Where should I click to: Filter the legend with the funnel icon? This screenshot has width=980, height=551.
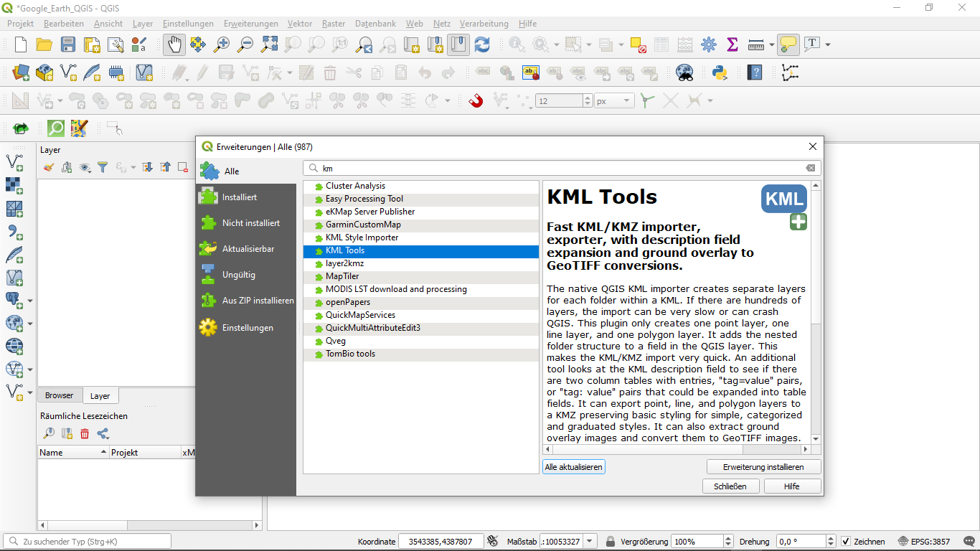click(103, 167)
